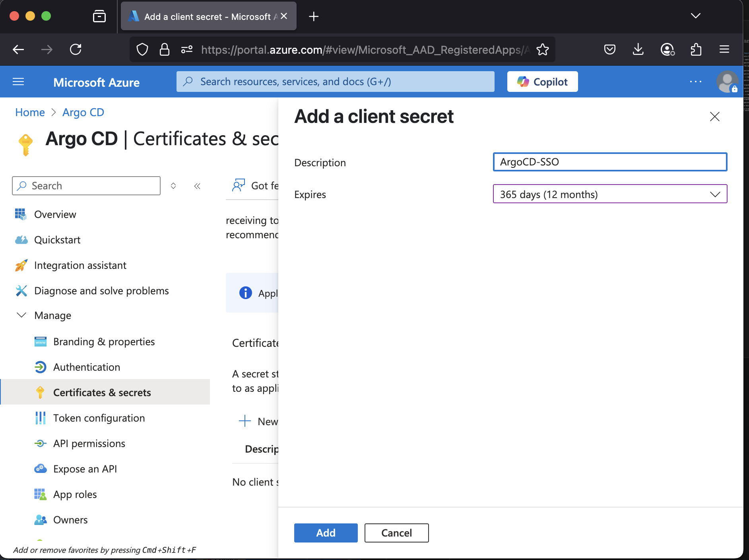The width and height of the screenshot is (749, 560).
Task: List all tabs dropdown arrow
Action: [x=696, y=16]
